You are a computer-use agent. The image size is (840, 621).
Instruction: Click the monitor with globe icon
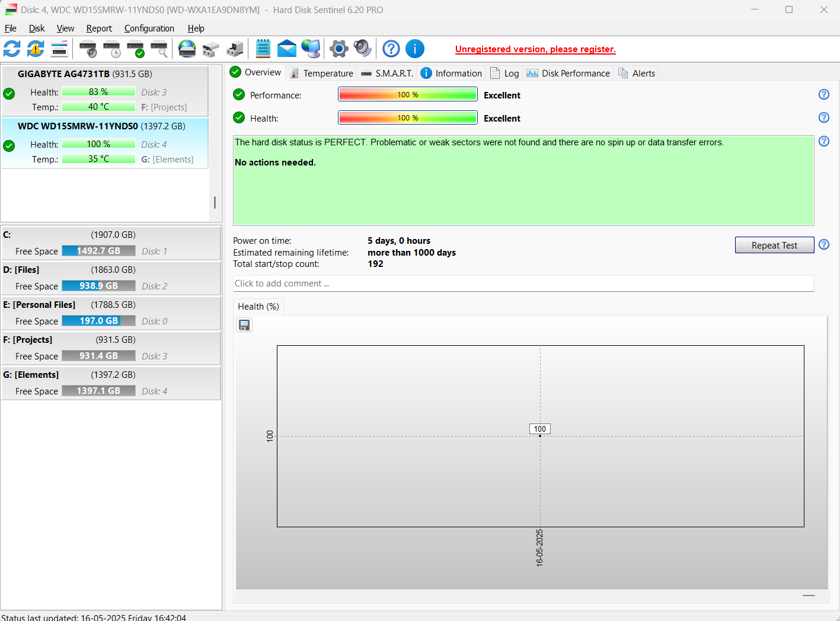[x=311, y=49]
